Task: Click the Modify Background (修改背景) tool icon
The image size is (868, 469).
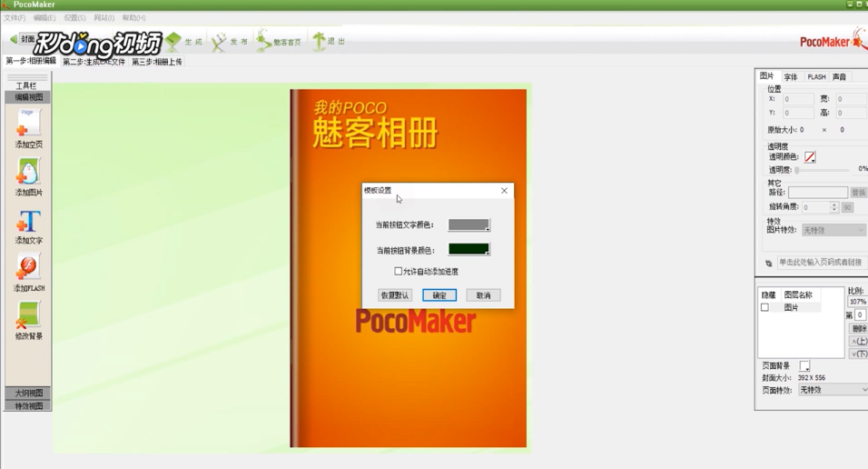Action: [x=27, y=315]
